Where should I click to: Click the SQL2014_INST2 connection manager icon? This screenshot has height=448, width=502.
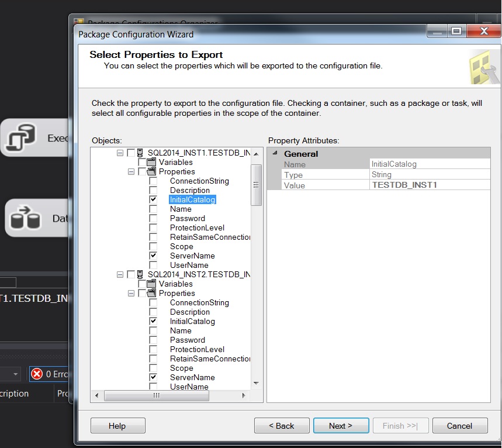140,274
